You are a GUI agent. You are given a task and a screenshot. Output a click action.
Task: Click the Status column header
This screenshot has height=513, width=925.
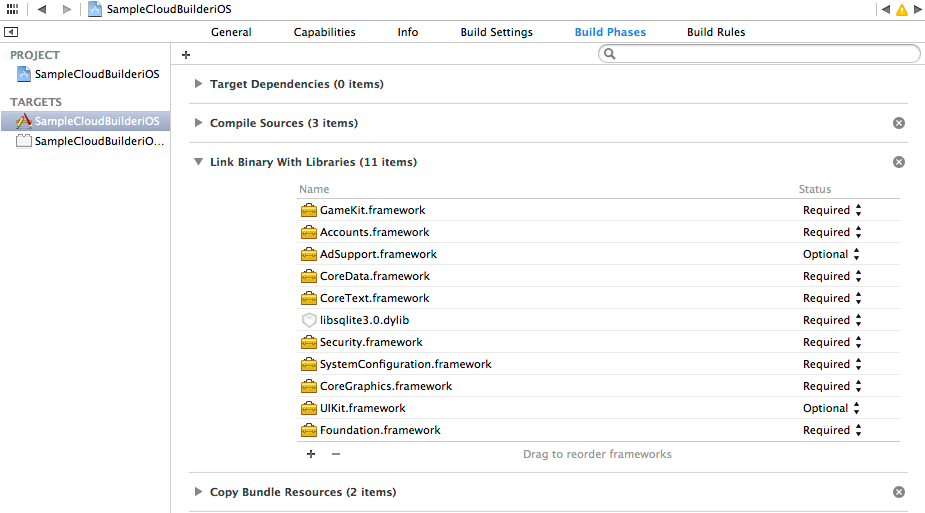[x=815, y=189]
